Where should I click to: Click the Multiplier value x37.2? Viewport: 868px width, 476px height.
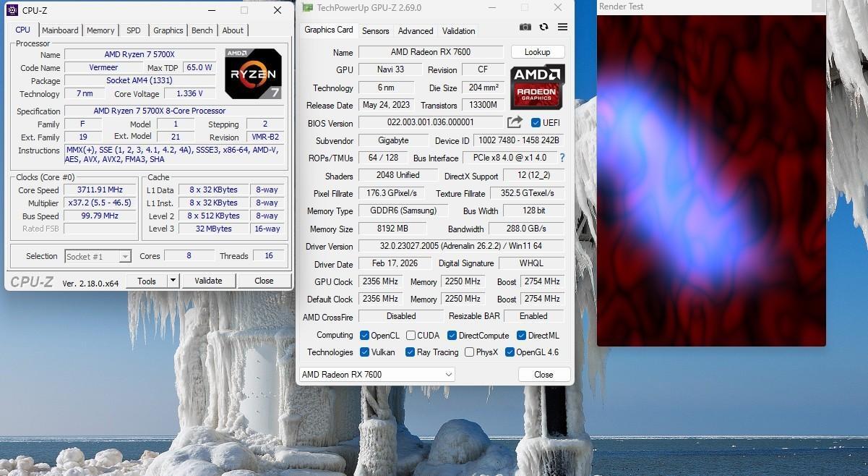click(100, 203)
